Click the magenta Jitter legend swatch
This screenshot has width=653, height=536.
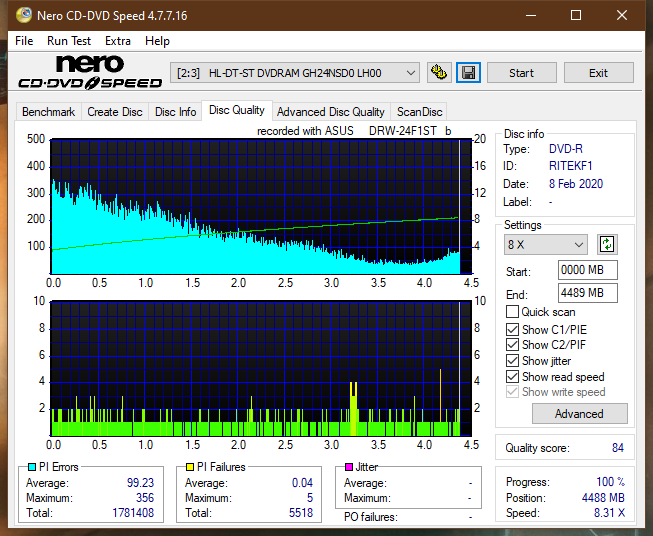click(349, 467)
